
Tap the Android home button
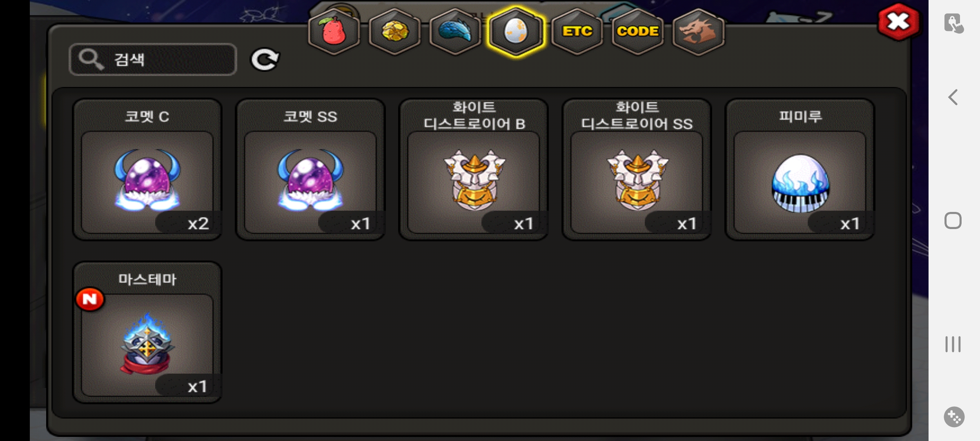click(953, 220)
